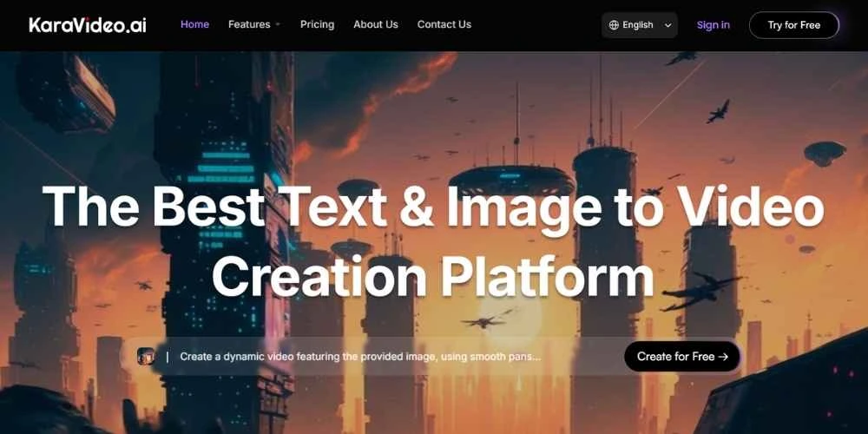
Task: Click the chevron beside English
Action: pyautogui.click(x=667, y=25)
